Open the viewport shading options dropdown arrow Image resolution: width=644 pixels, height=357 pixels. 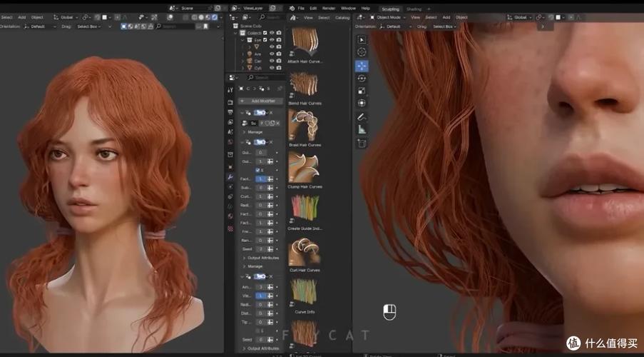tap(220, 17)
